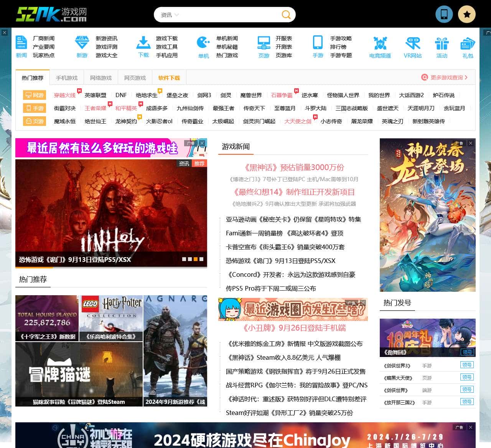Open the 礼包 gift pack icon
This screenshot has width=491, height=448.
click(468, 47)
